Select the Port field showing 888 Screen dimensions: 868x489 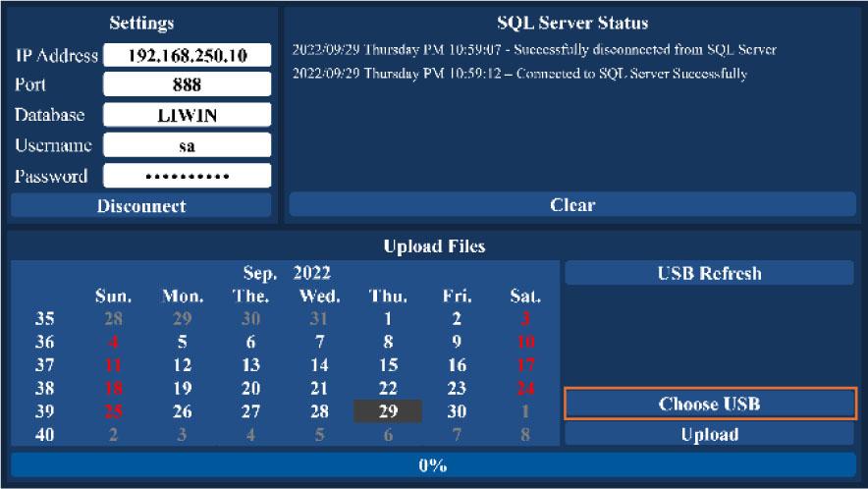point(187,85)
